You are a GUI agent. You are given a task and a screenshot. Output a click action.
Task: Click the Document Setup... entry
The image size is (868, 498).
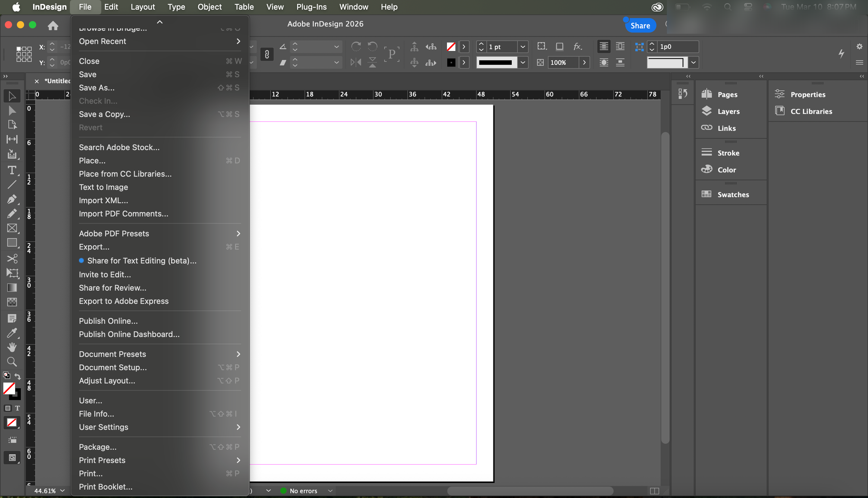pyautogui.click(x=112, y=367)
